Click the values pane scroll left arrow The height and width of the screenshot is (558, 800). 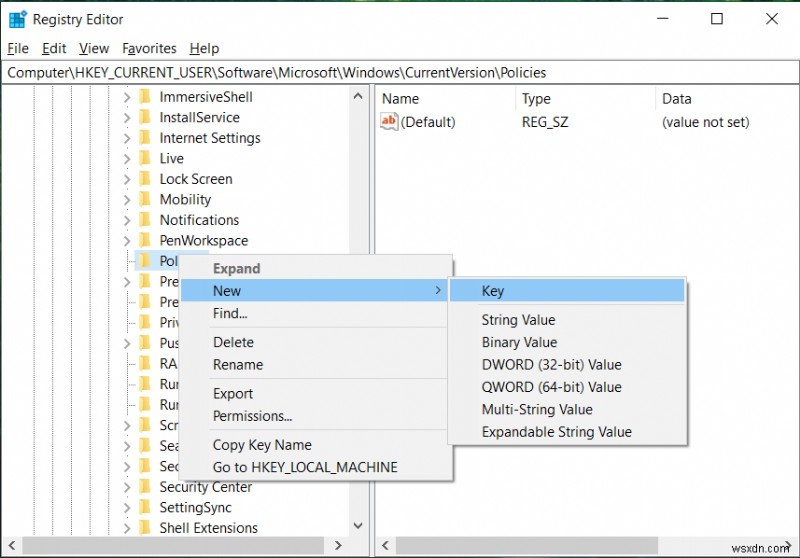(x=385, y=545)
